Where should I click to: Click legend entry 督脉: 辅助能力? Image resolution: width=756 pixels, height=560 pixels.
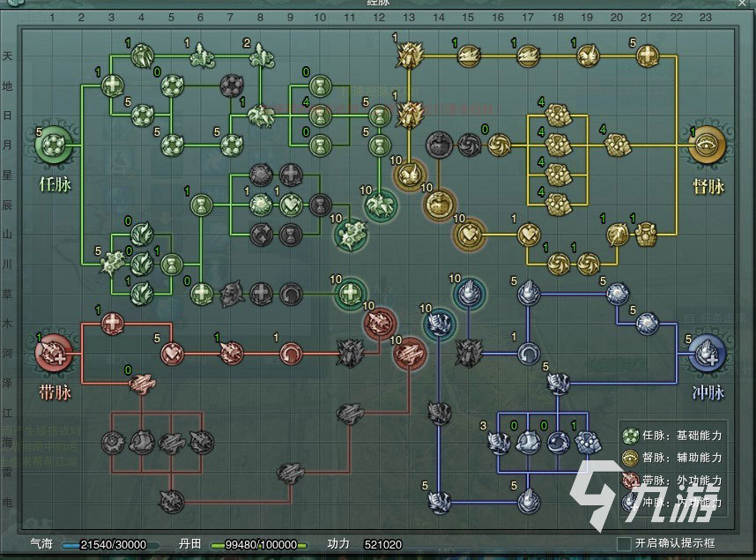coord(672,458)
